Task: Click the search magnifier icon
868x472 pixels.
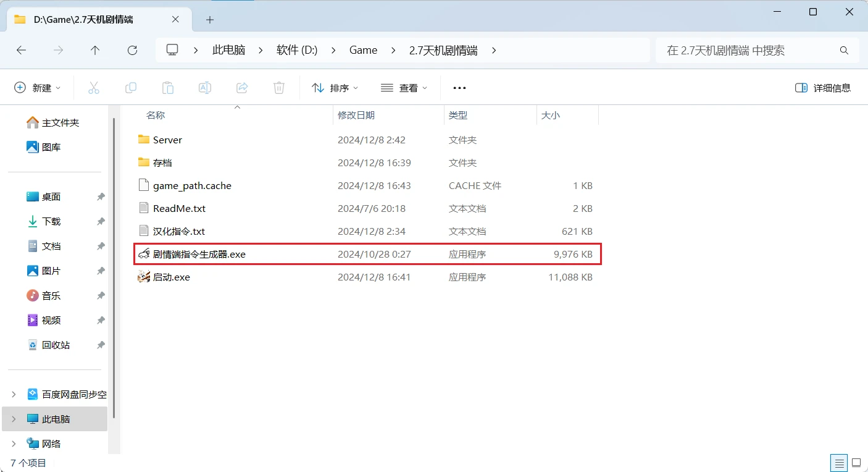Action: (844, 51)
